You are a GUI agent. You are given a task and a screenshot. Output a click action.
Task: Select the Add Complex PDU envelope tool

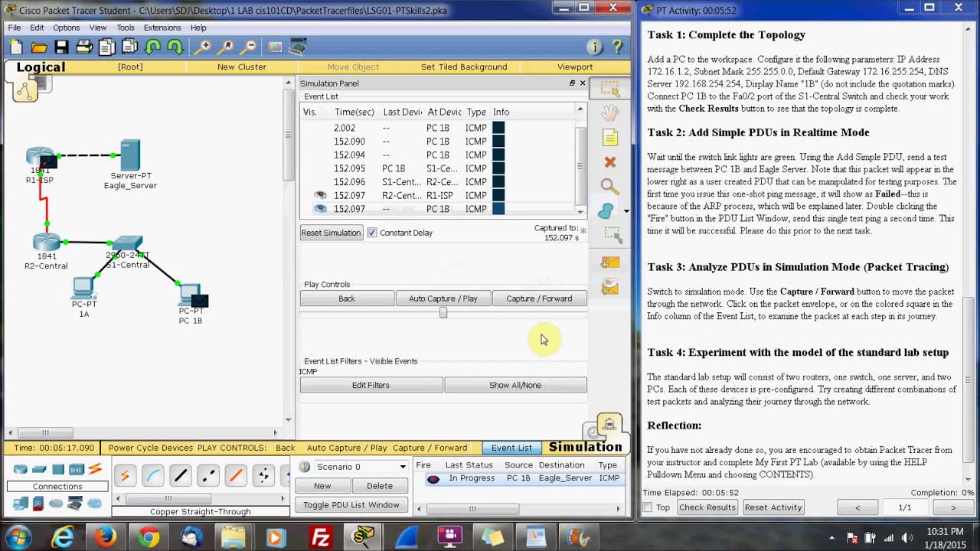coord(610,287)
